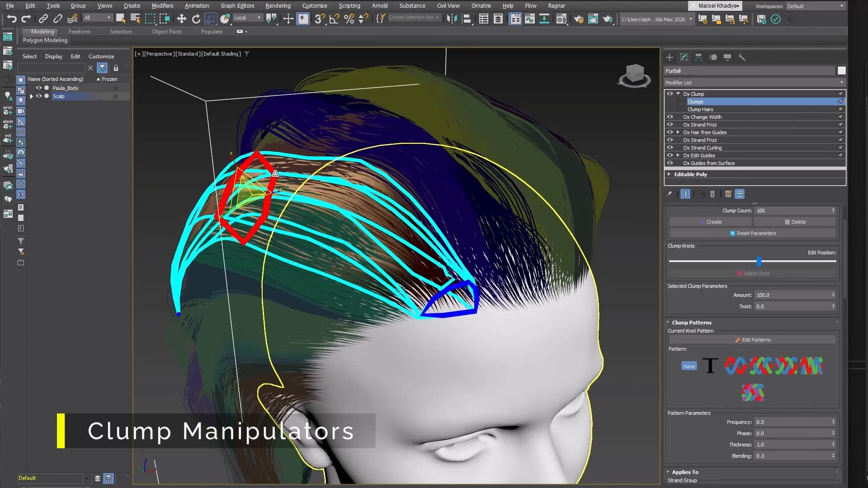Select the Select and Move tool
The image size is (868, 488).
point(181,19)
